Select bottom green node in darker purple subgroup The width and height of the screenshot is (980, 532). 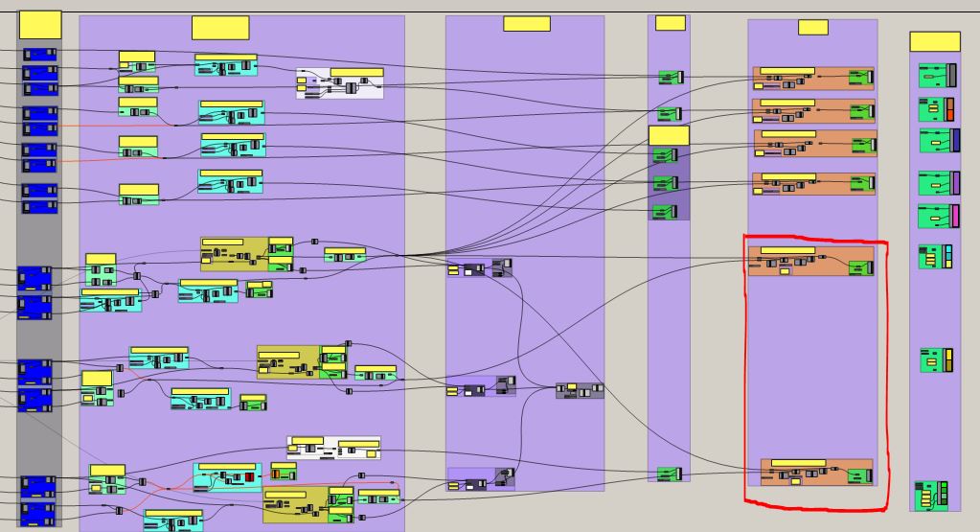(665, 211)
